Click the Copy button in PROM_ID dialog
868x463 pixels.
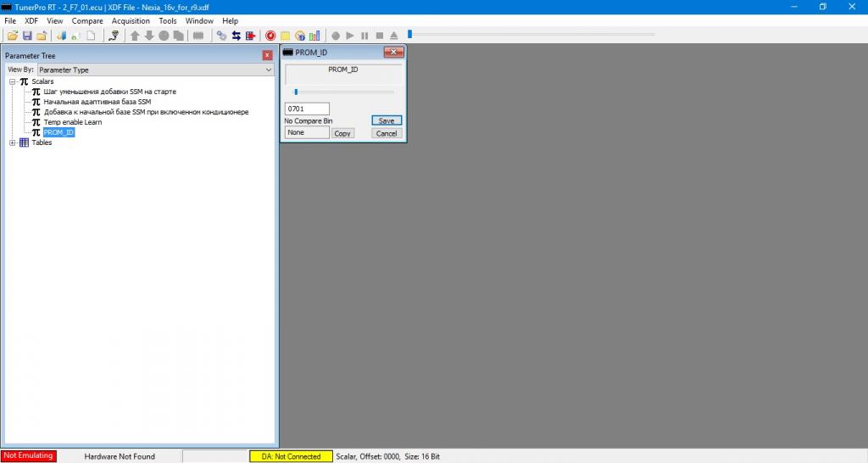(342, 133)
